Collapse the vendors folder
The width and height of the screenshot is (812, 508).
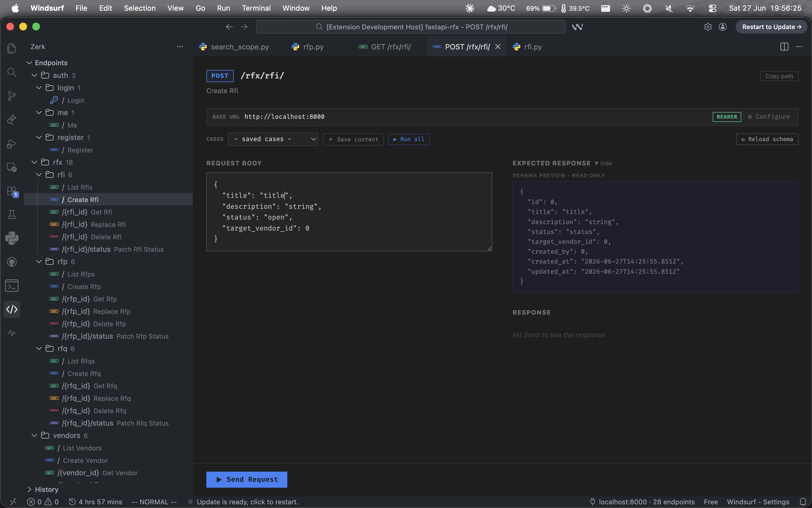[34, 435]
